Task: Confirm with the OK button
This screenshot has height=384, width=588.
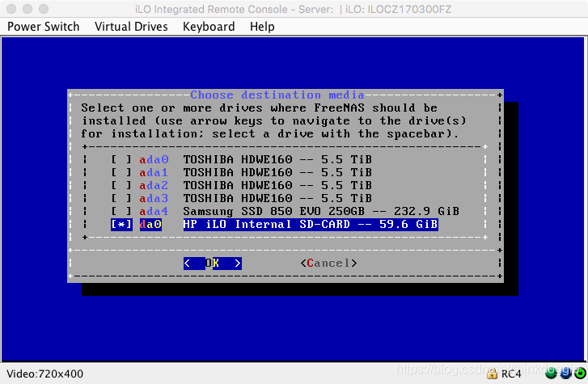Action: point(212,264)
